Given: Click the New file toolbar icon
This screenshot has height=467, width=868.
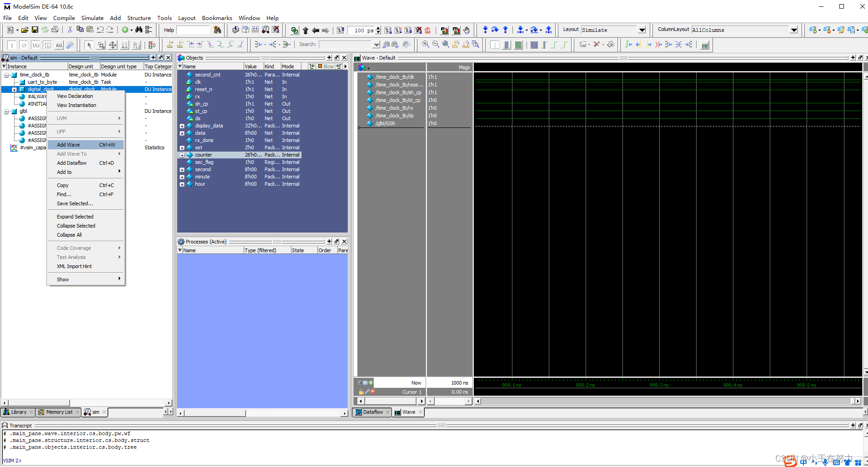Looking at the screenshot, I should pos(10,30).
